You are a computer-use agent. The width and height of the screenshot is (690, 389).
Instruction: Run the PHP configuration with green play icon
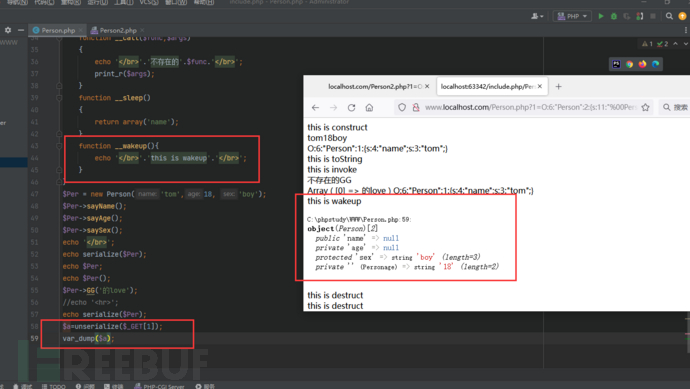point(601,16)
